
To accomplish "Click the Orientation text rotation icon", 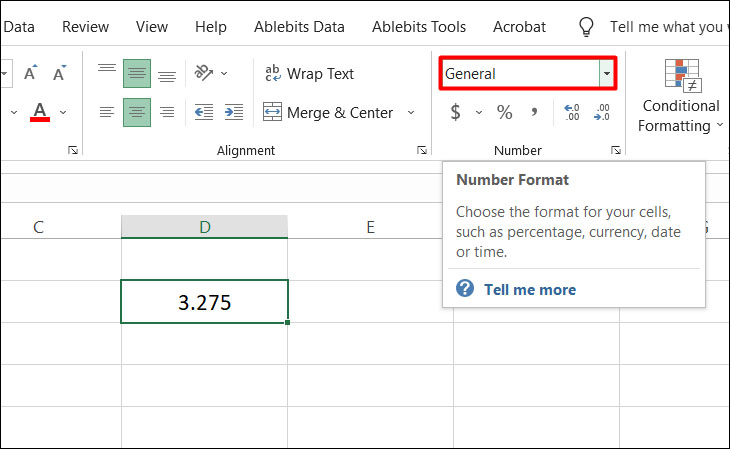I will (203, 73).
